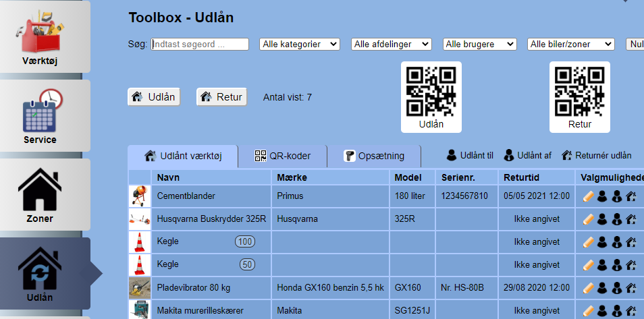Select the Udlån section in sidebar
Screen dimensions: 644x319
tap(45, 273)
